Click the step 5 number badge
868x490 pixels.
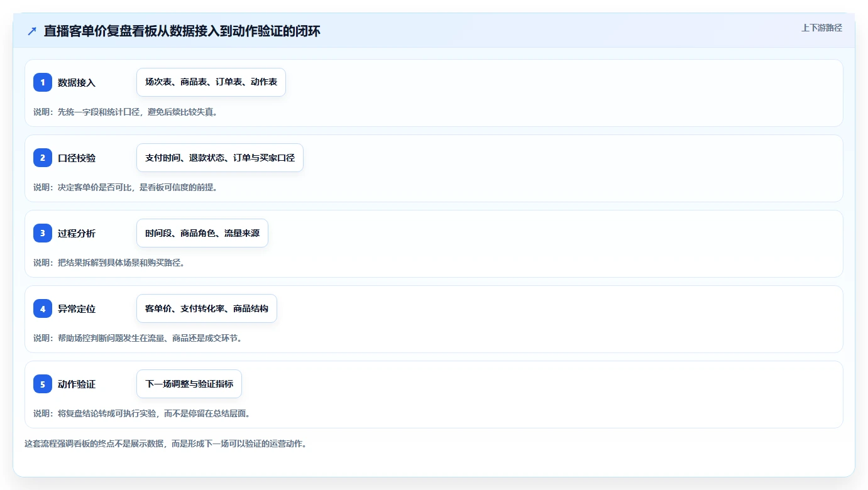(x=43, y=384)
